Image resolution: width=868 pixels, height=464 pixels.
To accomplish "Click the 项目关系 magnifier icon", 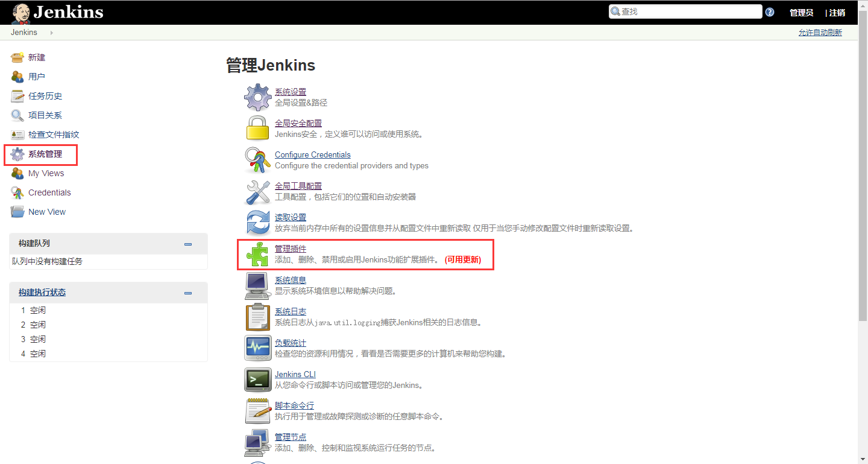I will pyautogui.click(x=17, y=115).
